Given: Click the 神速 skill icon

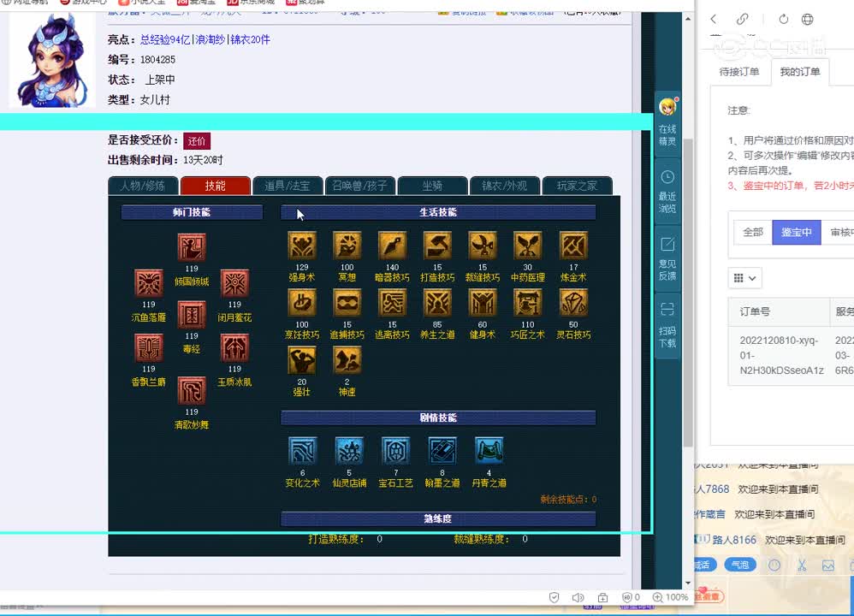Looking at the screenshot, I should pyautogui.click(x=347, y=359).
